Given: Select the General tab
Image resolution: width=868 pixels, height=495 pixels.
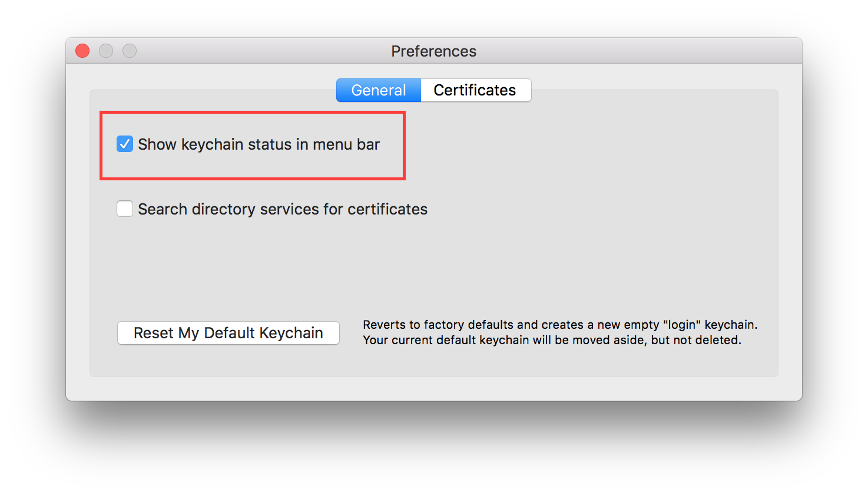Looking at the screenshot, I should 379,90.
